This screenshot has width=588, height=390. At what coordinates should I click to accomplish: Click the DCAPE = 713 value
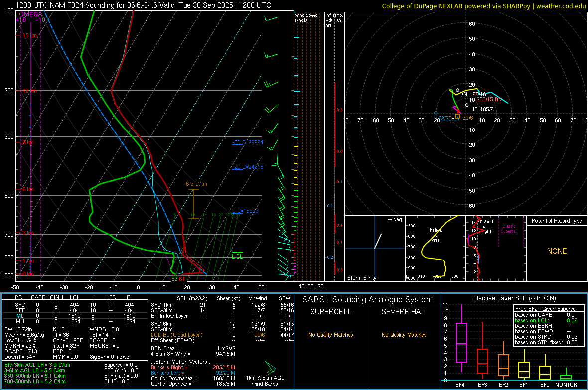(x=20, y=351)
